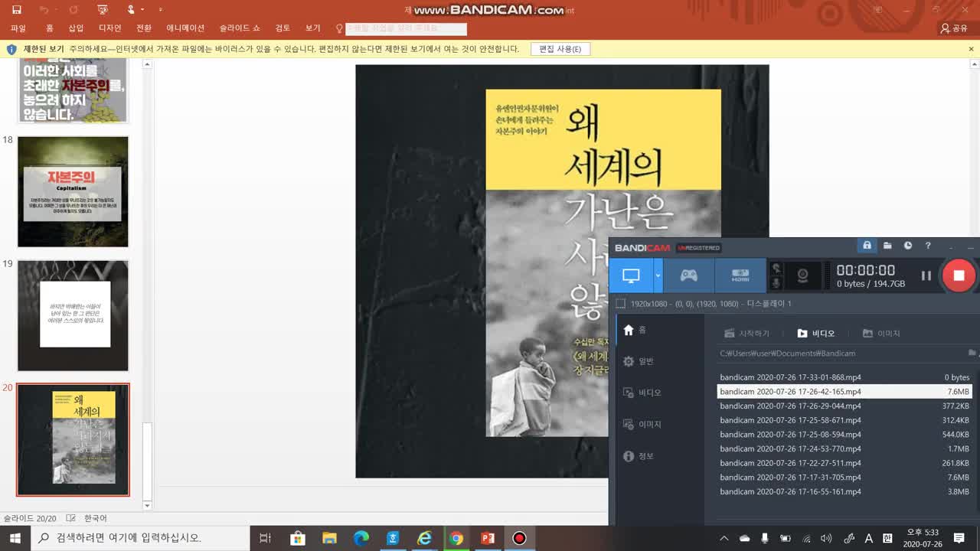This screenshot has width=980, height=551.
Task: Select slide 18 자본주의 thumbnail
Action: [73, 191]
